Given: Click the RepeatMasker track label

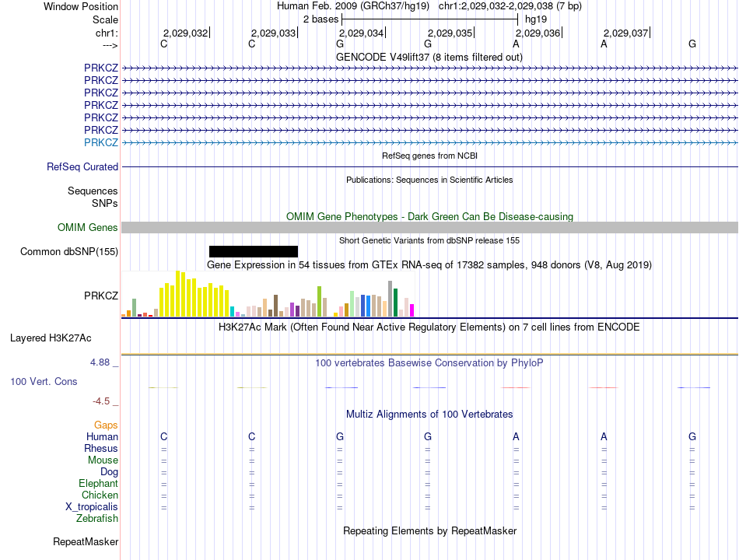Looking at the screenshot, I should point(86,542).
